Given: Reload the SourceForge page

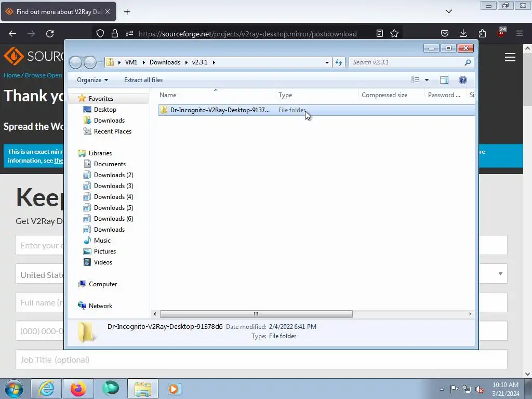Looking at the screenshot, I should [50, 34].
